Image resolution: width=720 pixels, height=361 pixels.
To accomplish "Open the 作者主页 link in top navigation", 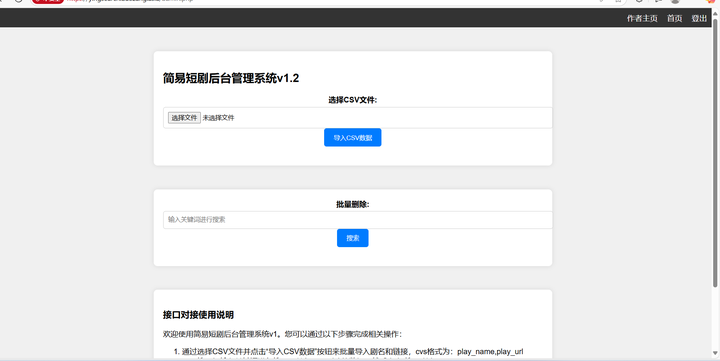I will [x=642, y=18].
